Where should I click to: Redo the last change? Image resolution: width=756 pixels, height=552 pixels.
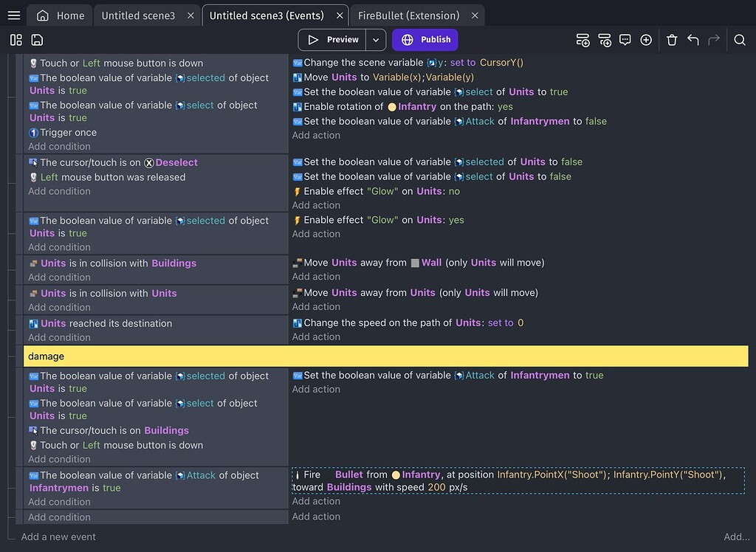coord(713,40)
